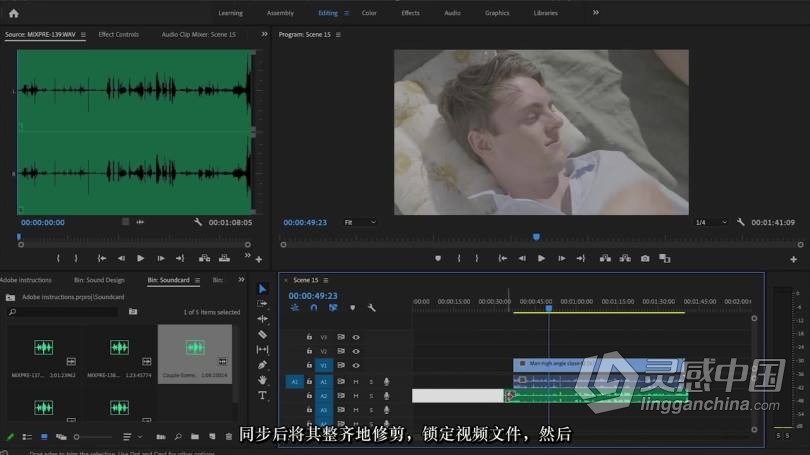Mark In point in Program monitor
The image size is (810, 455).
459,258
